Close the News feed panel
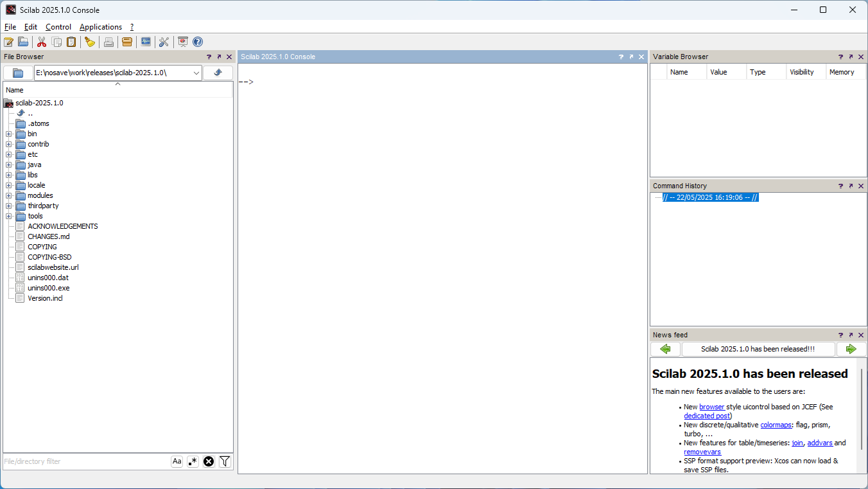Screen dimensions: 868x489 click(x=861, y=335)
